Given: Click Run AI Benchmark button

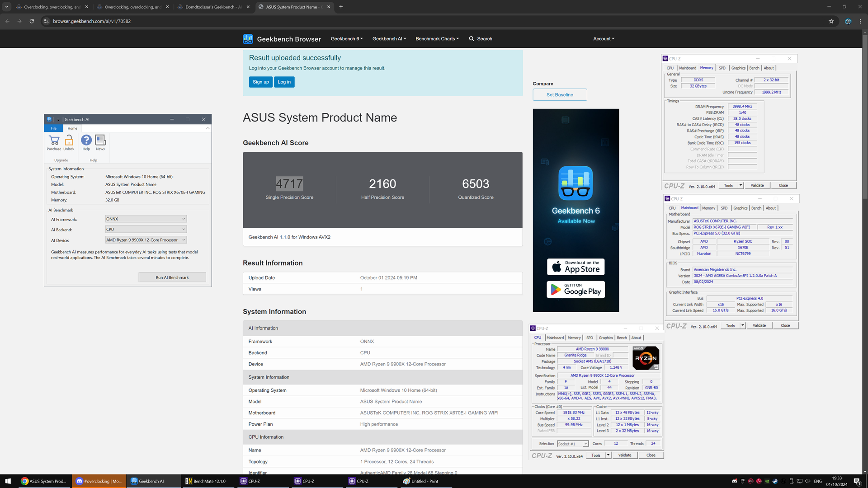Looking at the screenshot, I should coord(172,277).
